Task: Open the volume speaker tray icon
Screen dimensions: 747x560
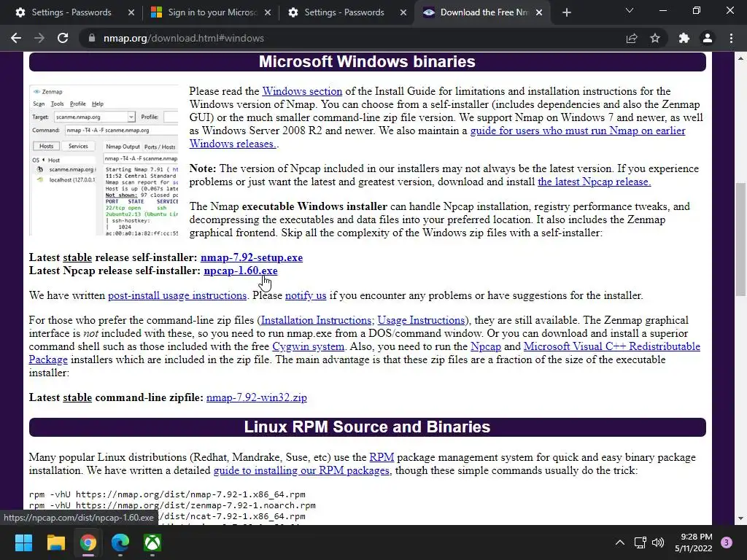Action: [x=658, y=542]
